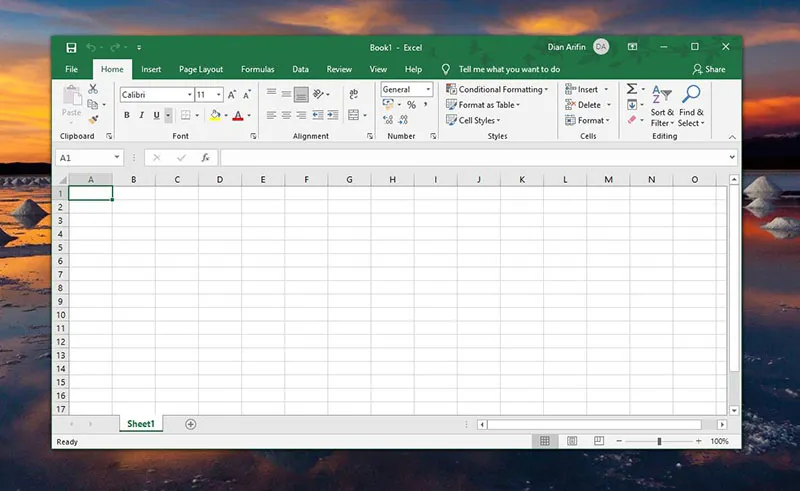
Task: Select the Format Painter brush icon
Action: (x=93, y=120)
